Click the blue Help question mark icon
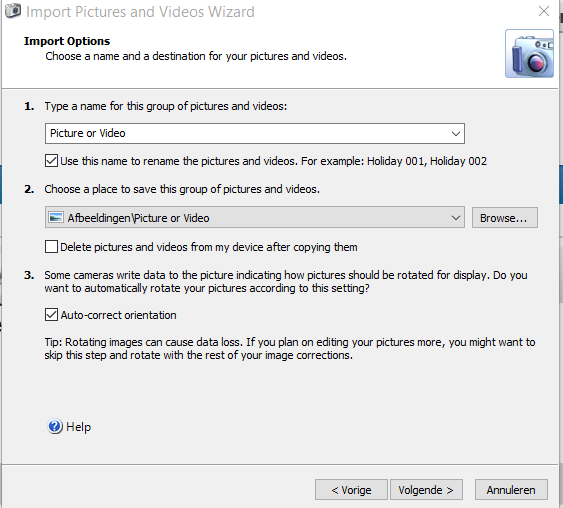This screenshot has height=508, width=563. click(x=55, y=427)
